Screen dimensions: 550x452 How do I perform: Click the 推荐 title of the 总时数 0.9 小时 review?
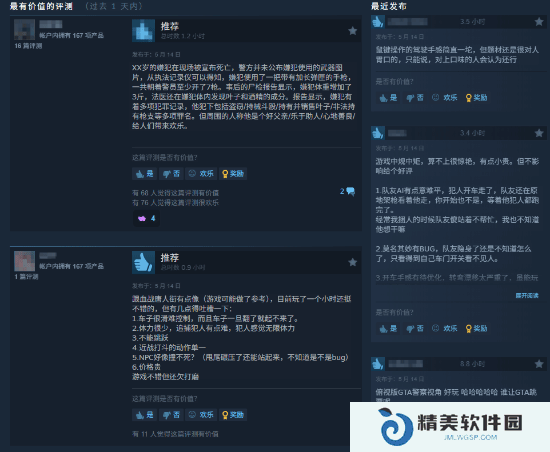pyautogui.click(x=170, y=258)
